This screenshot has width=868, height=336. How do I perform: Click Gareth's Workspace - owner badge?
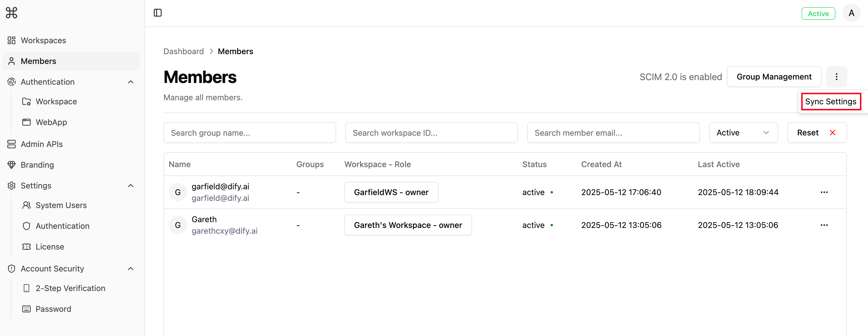(408, 225)
